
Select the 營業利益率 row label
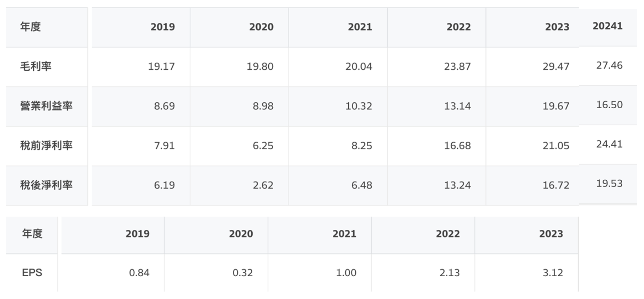pos(46,106)
